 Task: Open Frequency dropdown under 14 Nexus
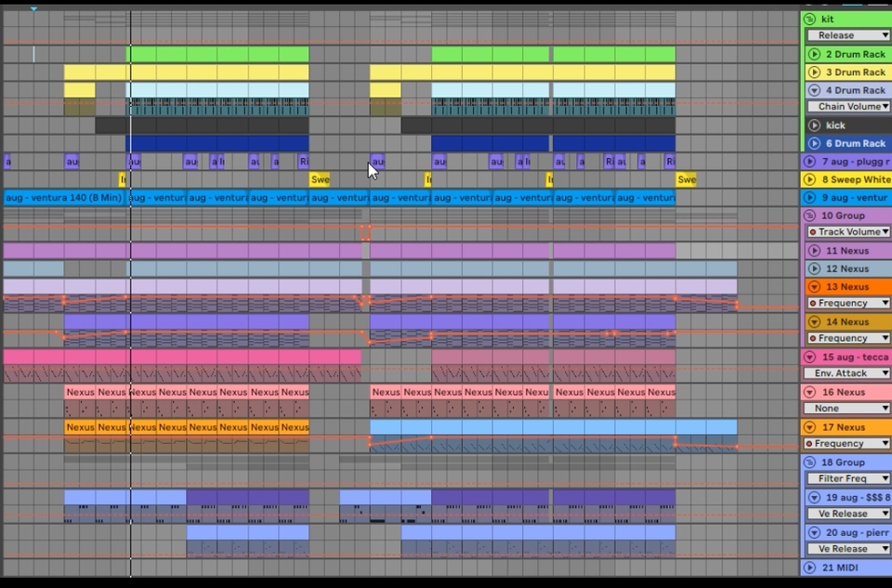coord(848,338)
